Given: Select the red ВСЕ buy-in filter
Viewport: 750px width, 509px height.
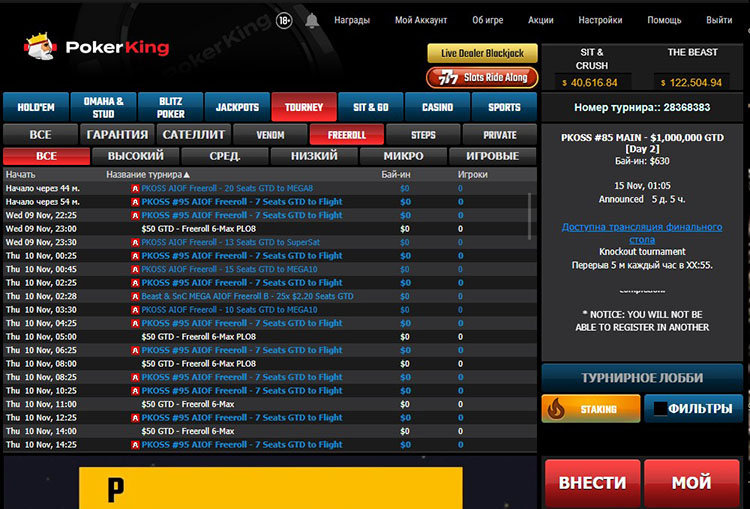Looking at the screenshot, I should pos(46,156).
